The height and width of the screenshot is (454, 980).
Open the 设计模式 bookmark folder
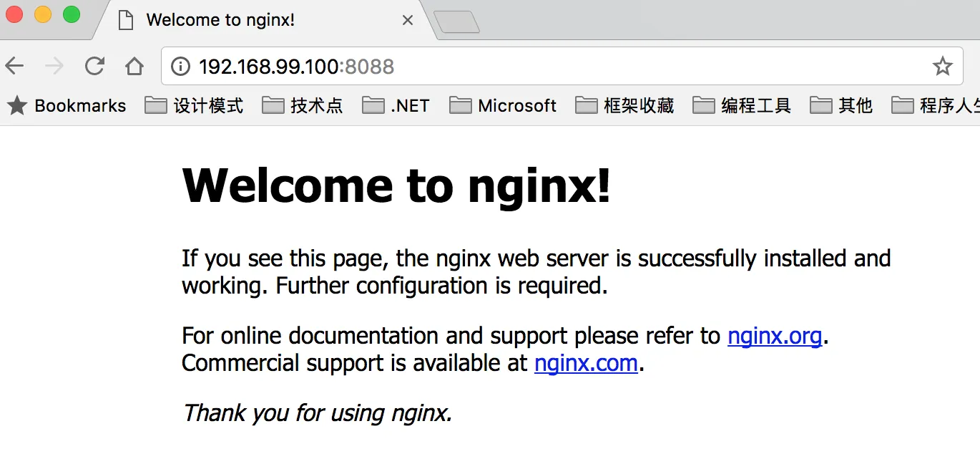194,106
